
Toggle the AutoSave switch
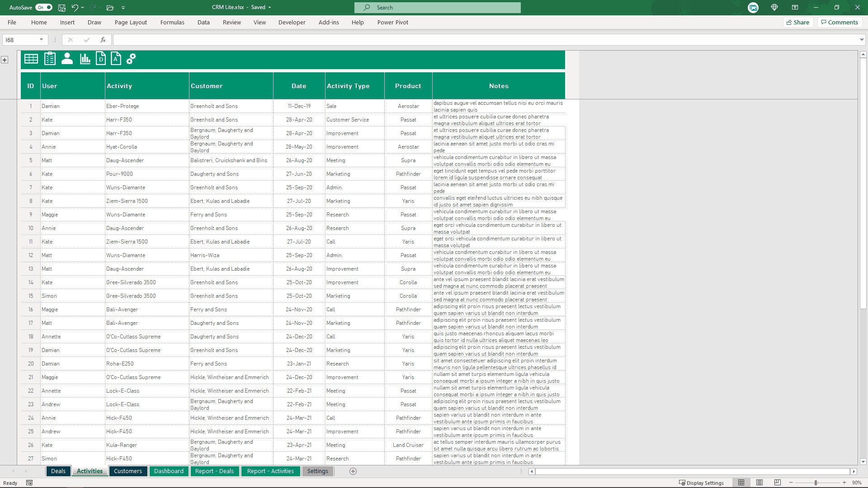pos(44,7)
